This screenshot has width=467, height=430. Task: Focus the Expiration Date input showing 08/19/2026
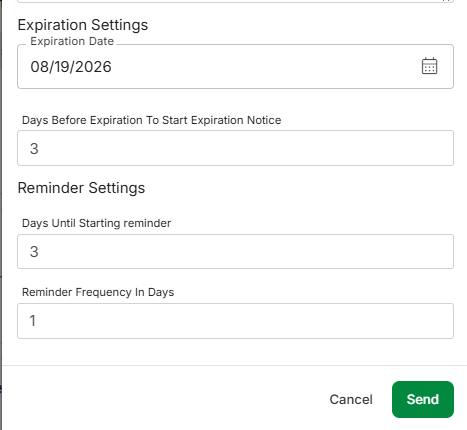235,66
